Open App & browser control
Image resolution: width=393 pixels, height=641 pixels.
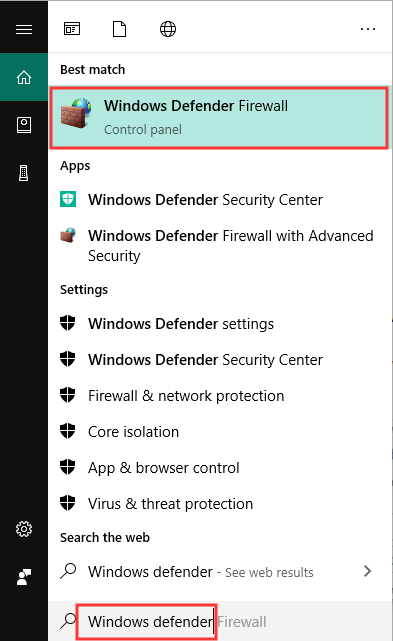point(219,468)
